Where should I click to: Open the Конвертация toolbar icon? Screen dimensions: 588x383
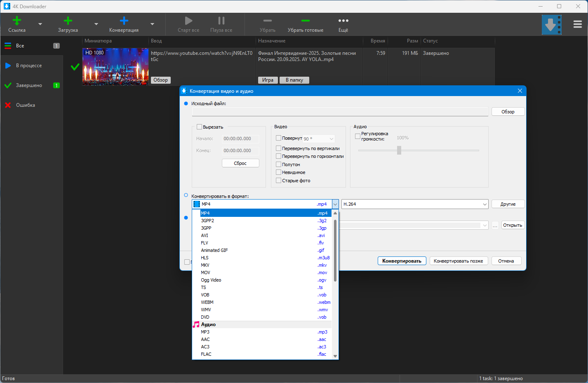coord(124,21)
